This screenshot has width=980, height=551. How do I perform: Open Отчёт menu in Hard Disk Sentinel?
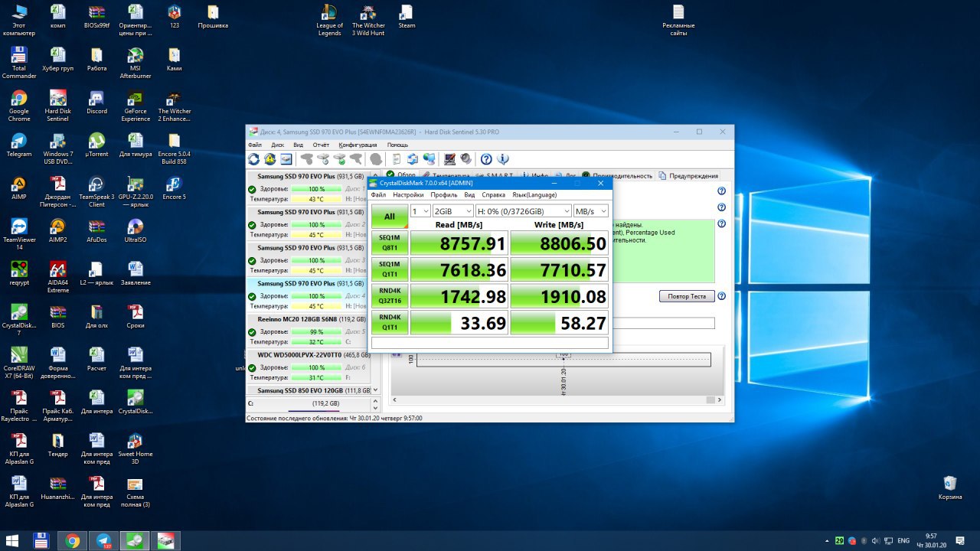click(321, 145)
